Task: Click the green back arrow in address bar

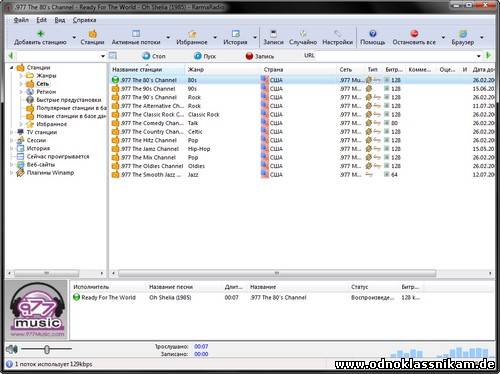Action: tap(11, 56)
